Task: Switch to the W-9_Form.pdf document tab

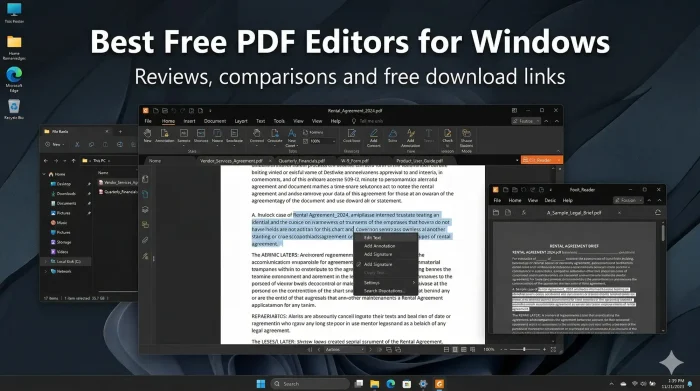Action: click(355, 161)
